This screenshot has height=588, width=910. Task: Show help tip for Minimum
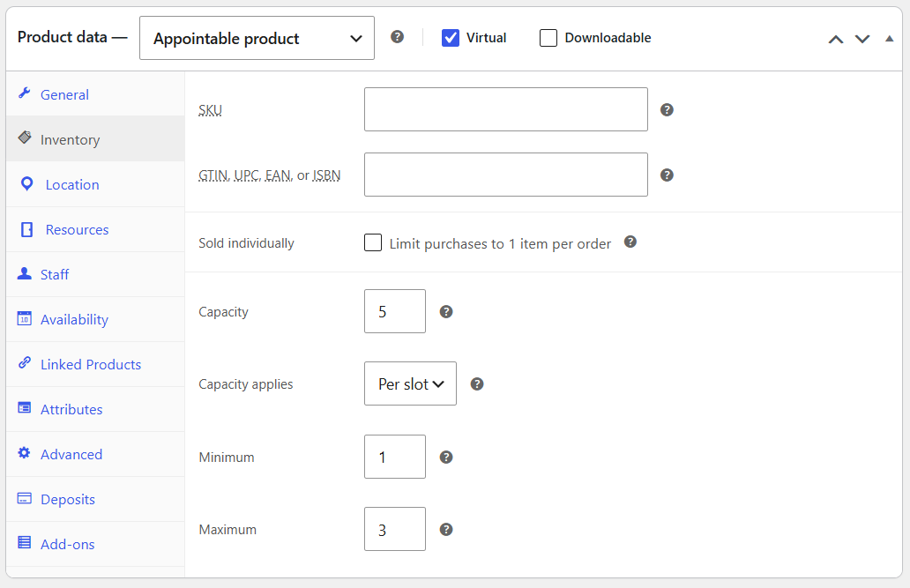pyautogui.click(x=445, y=457)
